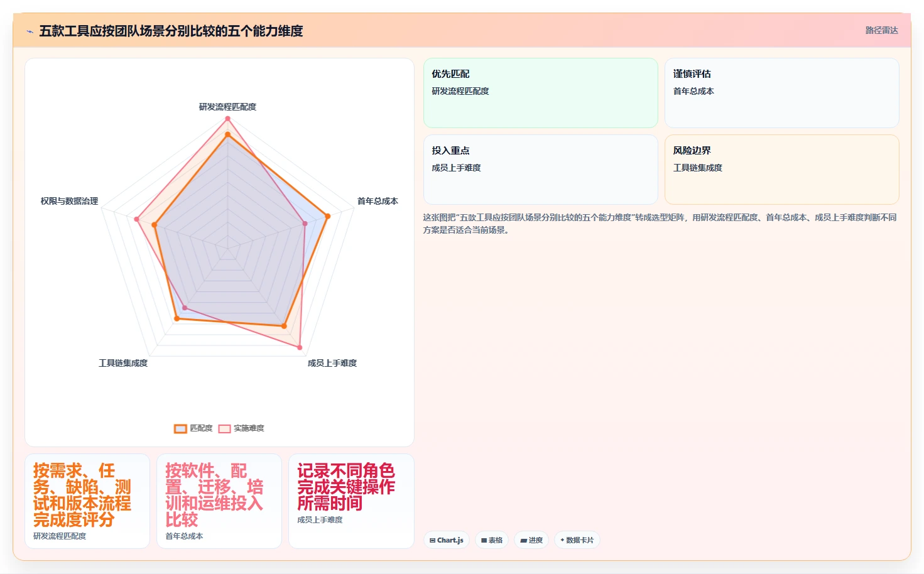Click the pink 实施难度 legend color box
The height and width of the screenshot is (574, 924).
[x=224, y=429]
